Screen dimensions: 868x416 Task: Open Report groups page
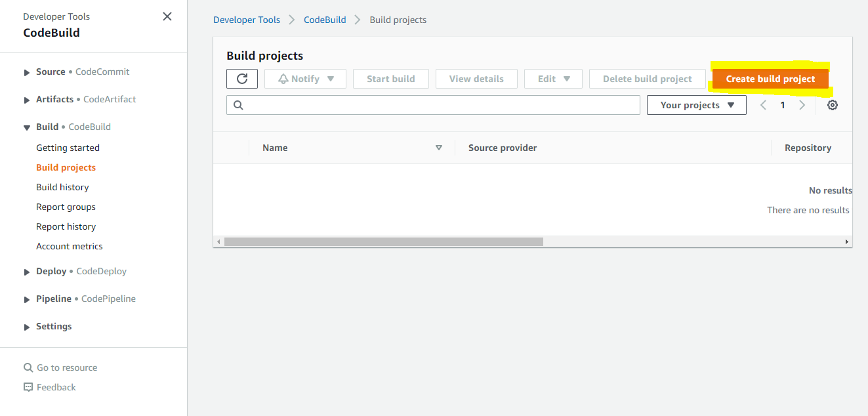(66, 207)
